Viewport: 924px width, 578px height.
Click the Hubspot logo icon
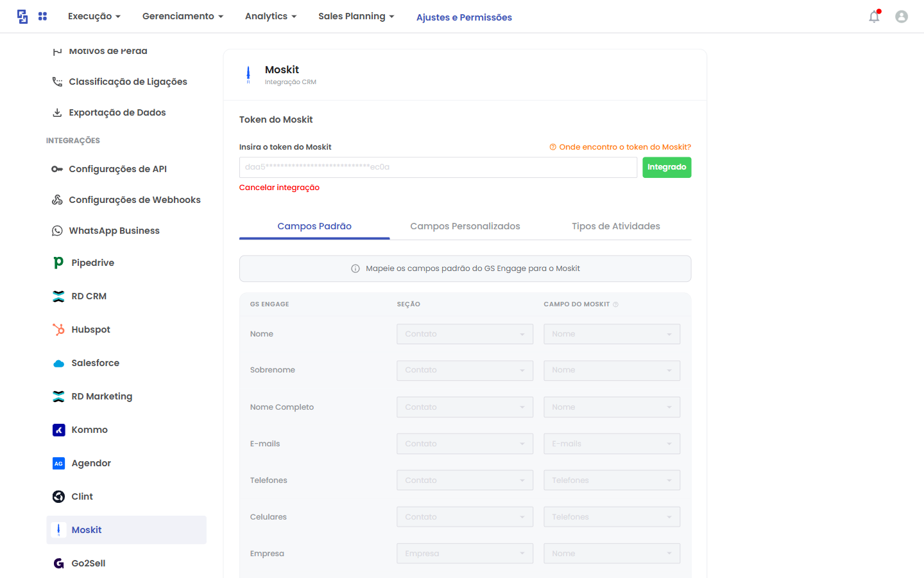58,329
